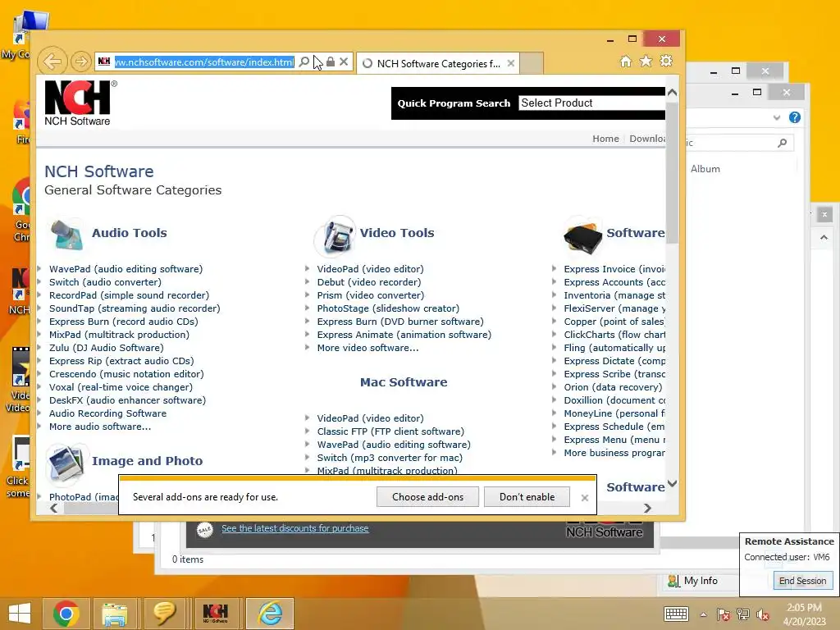The height and width of the screenshot is (630, 840).
Task: Open the Download navigation link
Action: coord(647,139)
